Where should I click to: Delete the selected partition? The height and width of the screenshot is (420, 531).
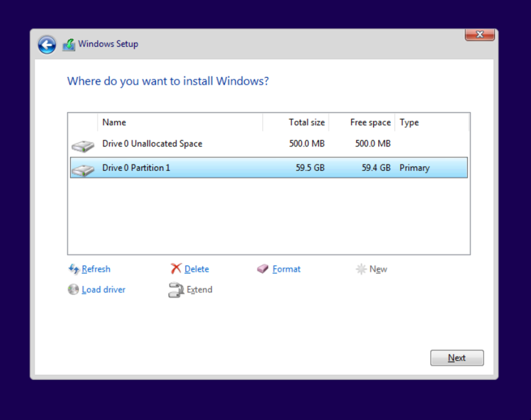tap(196, 269)
